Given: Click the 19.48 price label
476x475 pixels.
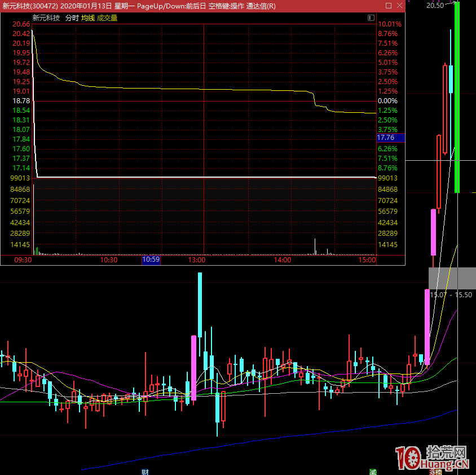Looking at the screenshot, I should (x=21, y=72).
